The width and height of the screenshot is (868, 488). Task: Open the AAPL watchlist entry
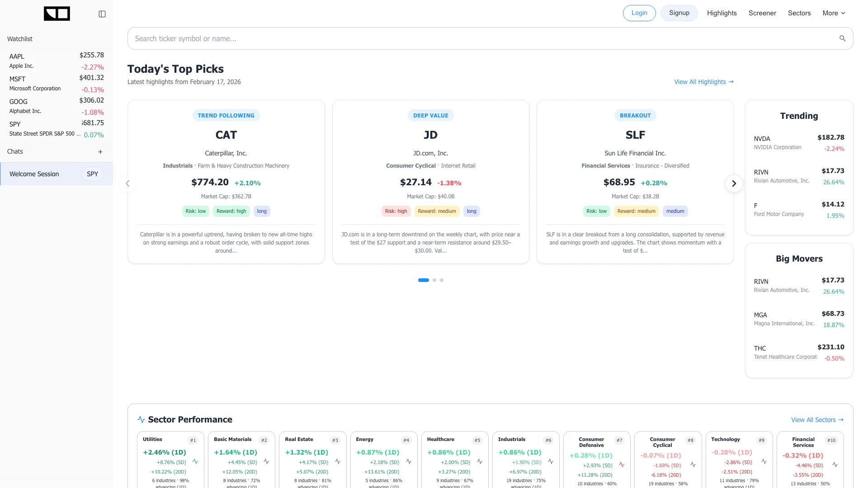tap(57, 61)
